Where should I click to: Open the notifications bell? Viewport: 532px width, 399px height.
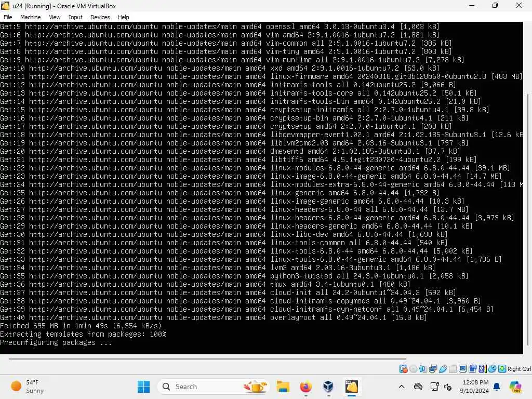point(497,387)
